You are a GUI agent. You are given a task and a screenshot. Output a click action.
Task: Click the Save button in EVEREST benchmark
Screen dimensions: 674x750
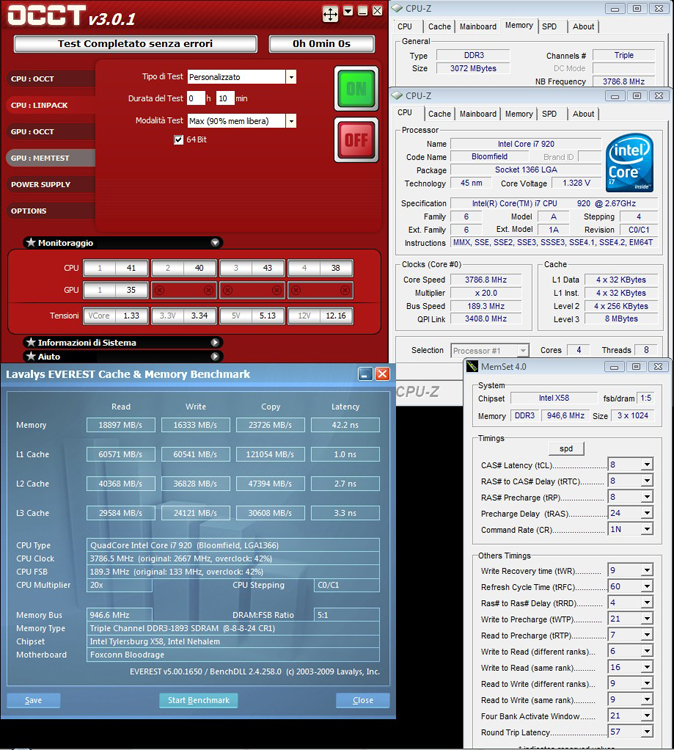pos(33,700)
